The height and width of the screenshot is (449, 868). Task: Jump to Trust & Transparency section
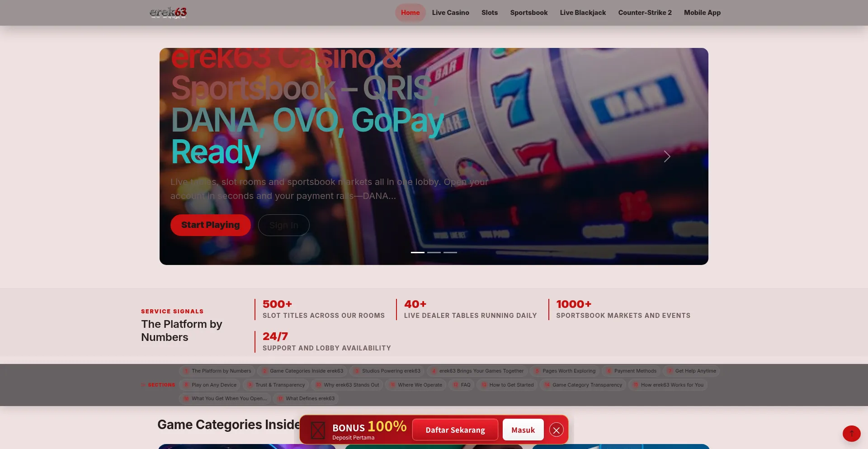[x=276, y=385]
